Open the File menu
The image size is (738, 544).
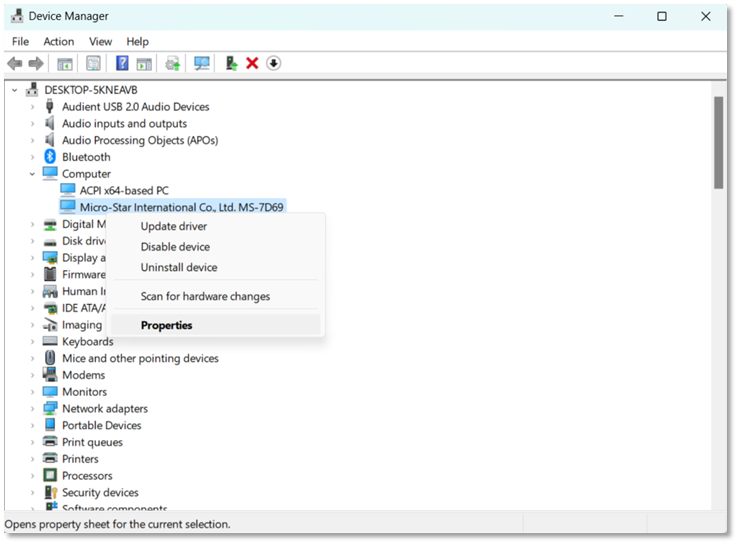[x=20, y=41]
